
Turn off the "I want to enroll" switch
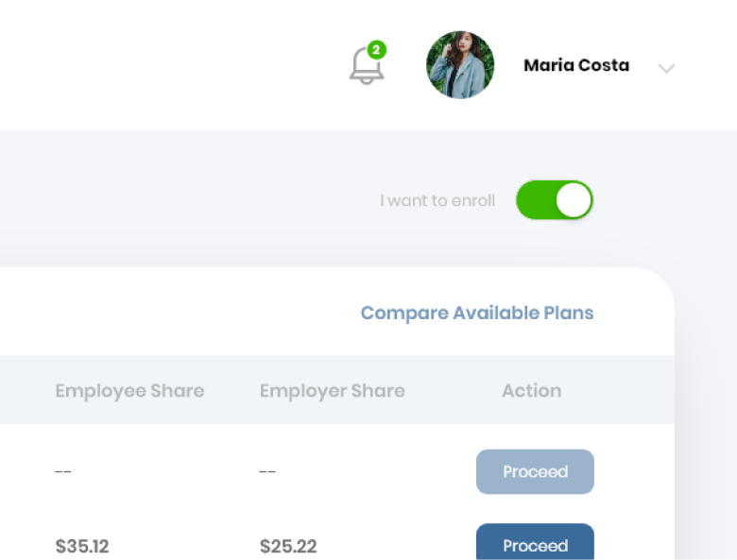tap(554, 200)
